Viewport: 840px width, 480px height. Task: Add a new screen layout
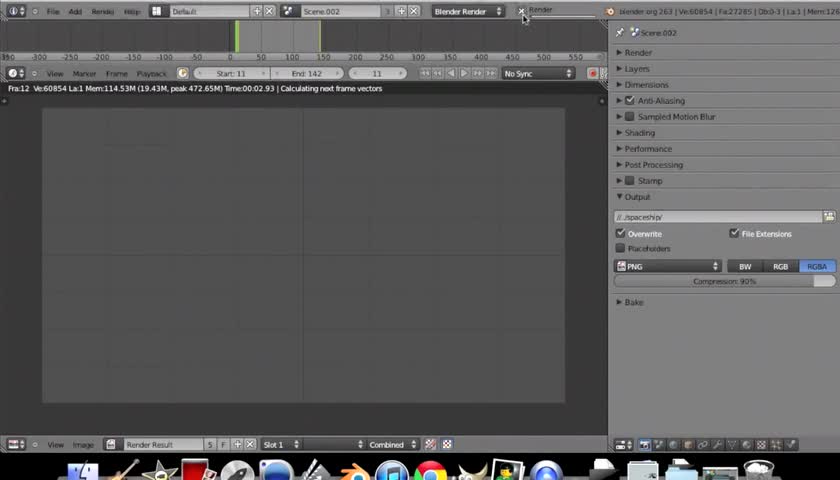coord(257,11)
